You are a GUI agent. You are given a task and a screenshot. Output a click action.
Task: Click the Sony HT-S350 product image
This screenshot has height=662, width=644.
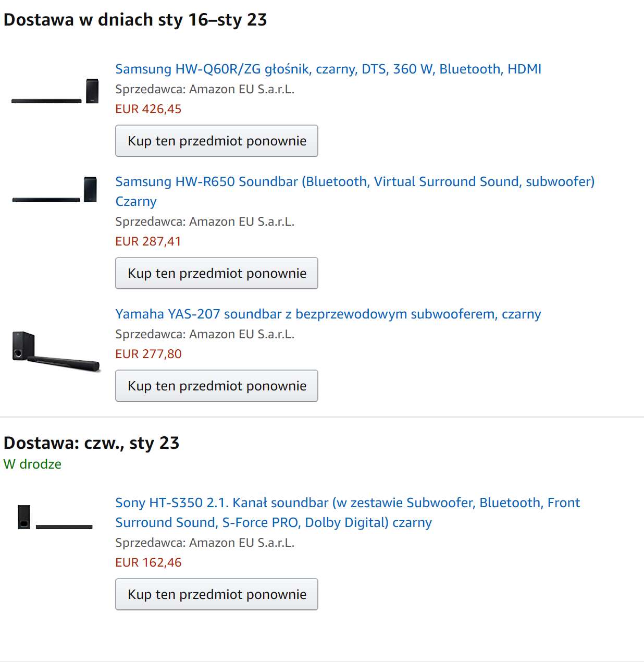click(55, 518)
